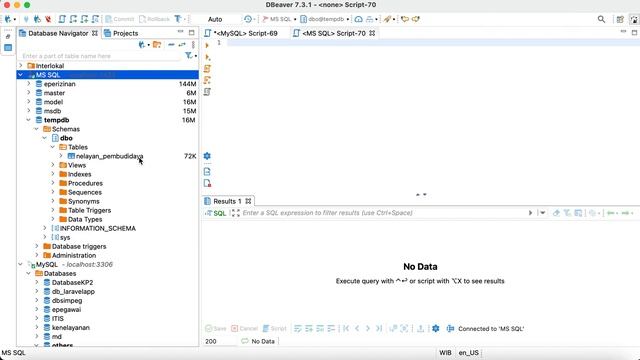This screenshot has width=640, height=360.
Task: Click the clear filter eraser icon
Action: (x=556, y=213)
